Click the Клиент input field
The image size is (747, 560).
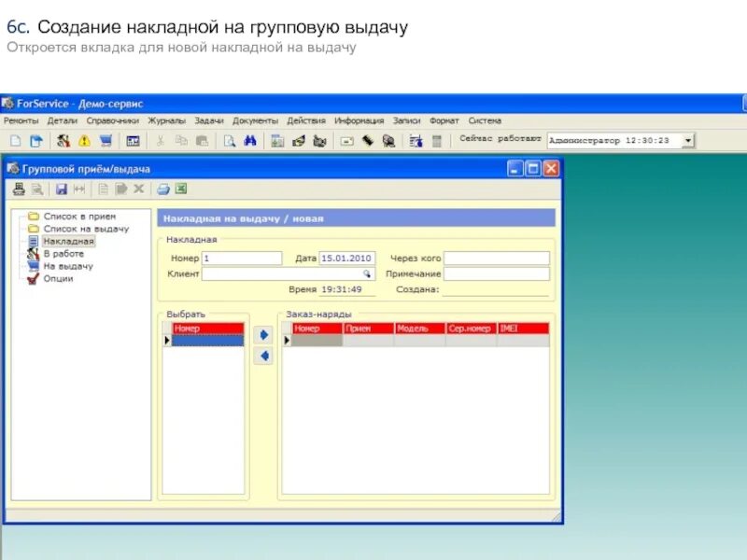coord(289,273)
